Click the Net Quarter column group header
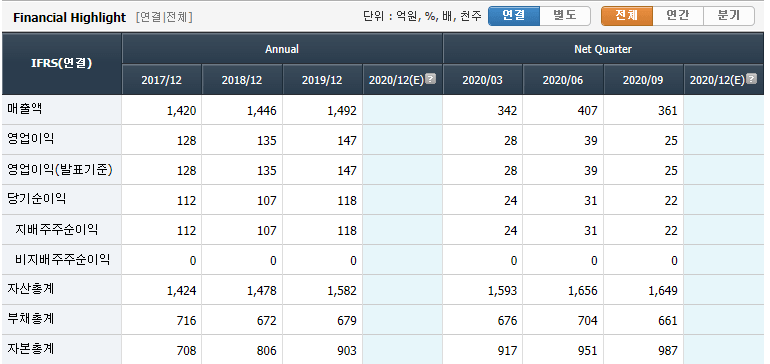The image size is (770, 364). [603, 49]
